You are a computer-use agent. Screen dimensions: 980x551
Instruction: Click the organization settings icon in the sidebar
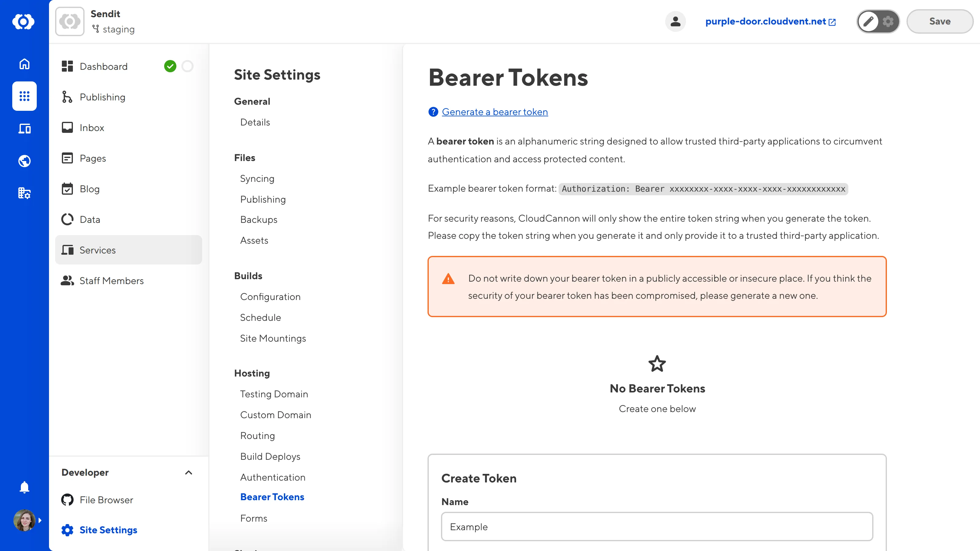(24, 193)
